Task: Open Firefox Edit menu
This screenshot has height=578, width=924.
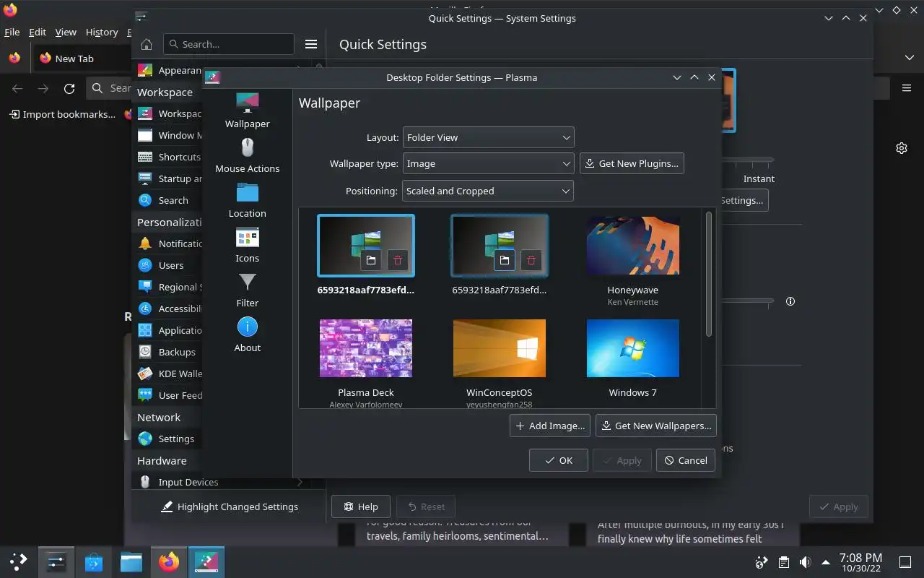Action: click(x=38, y=32)
